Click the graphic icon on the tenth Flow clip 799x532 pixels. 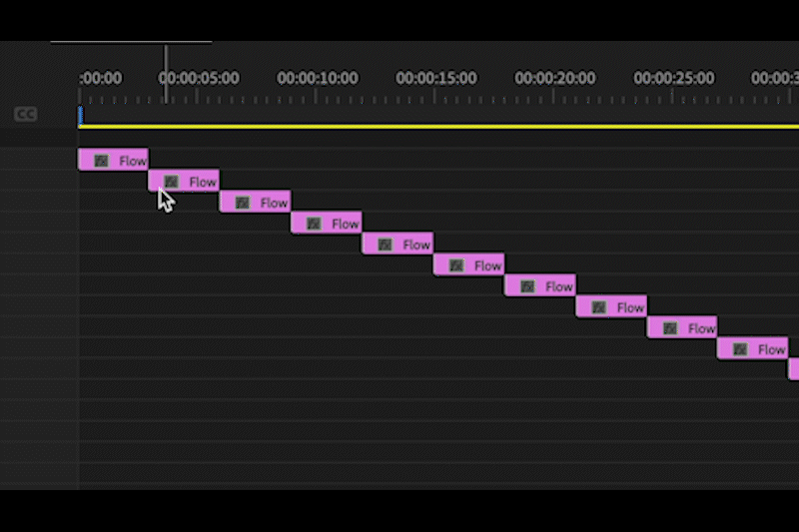click(740, 349)
